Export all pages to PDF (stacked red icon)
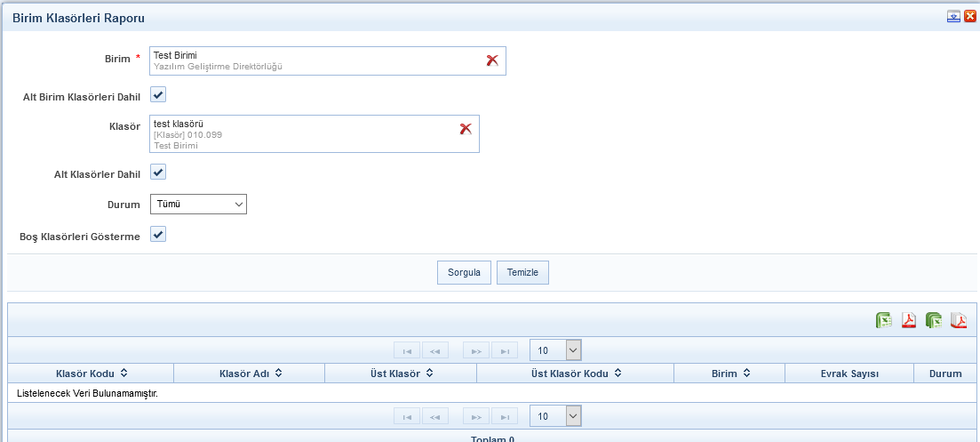The height and width of the screenshot is (442, 980). pyautogui.click(x=959, y=321)
